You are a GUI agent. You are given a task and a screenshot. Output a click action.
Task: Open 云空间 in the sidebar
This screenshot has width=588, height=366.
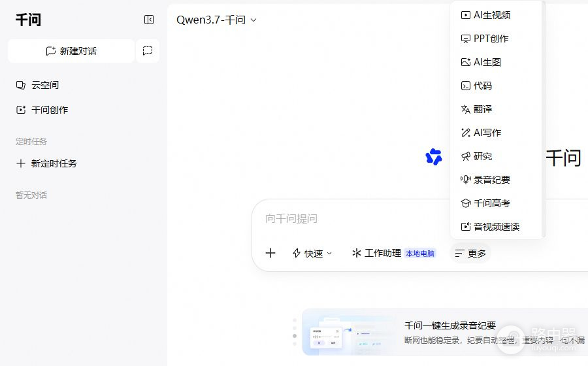point(37,85)
